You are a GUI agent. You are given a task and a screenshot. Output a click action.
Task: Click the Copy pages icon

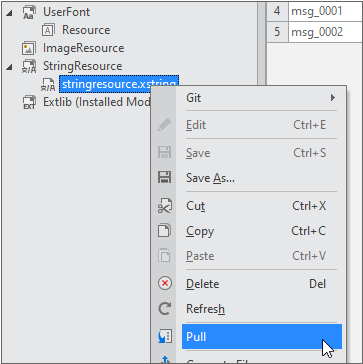point(165,231)
